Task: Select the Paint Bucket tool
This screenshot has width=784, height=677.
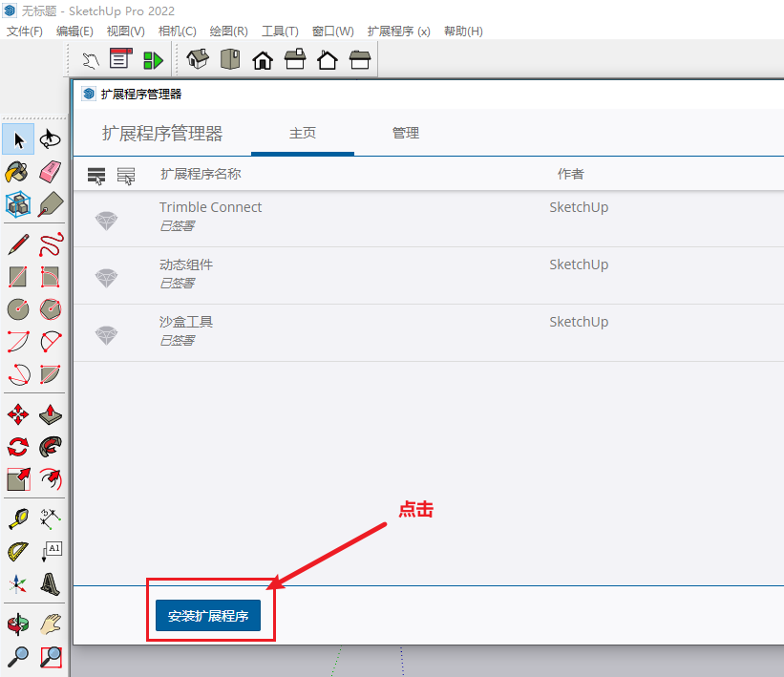Action: (17, 172)
